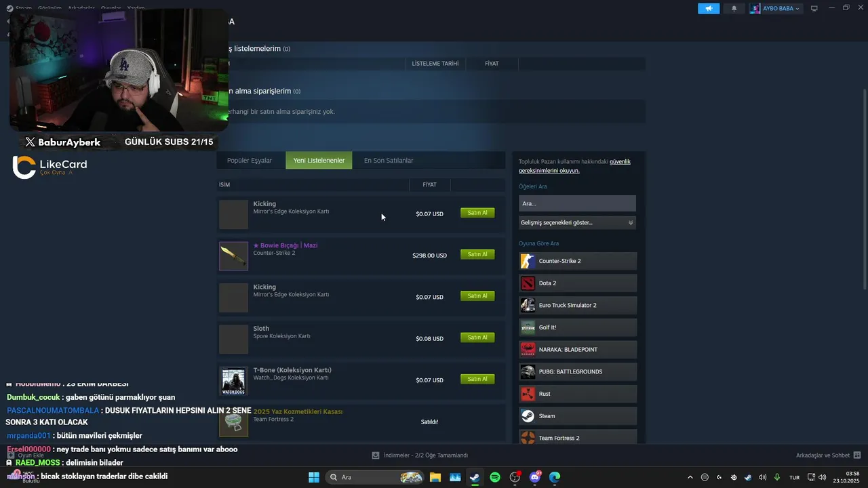Switch to En Son Satılanlar tab
This screenshot has width=868, height=488.
point(389,161)
